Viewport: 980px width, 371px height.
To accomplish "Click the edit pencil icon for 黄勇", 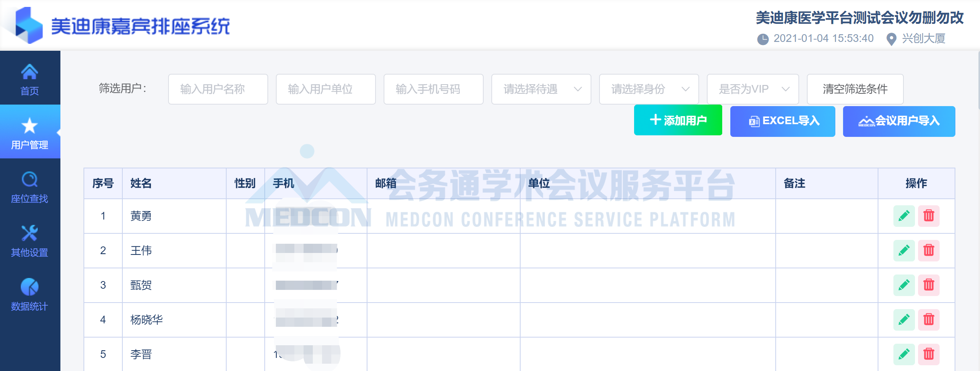I will [x=904, y=216].
